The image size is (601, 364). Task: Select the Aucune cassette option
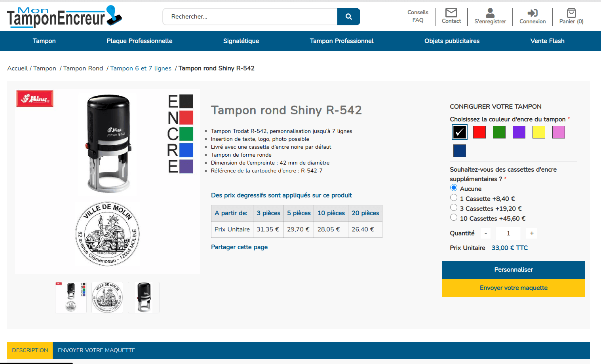(454, 188)
